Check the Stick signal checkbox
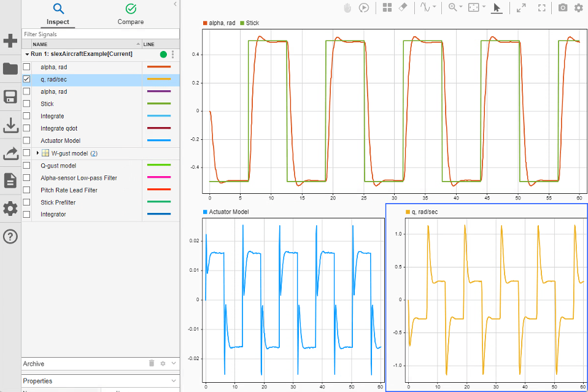Image resolution: width=588 pixels, height=392 pixels. (x=26, y=104)
